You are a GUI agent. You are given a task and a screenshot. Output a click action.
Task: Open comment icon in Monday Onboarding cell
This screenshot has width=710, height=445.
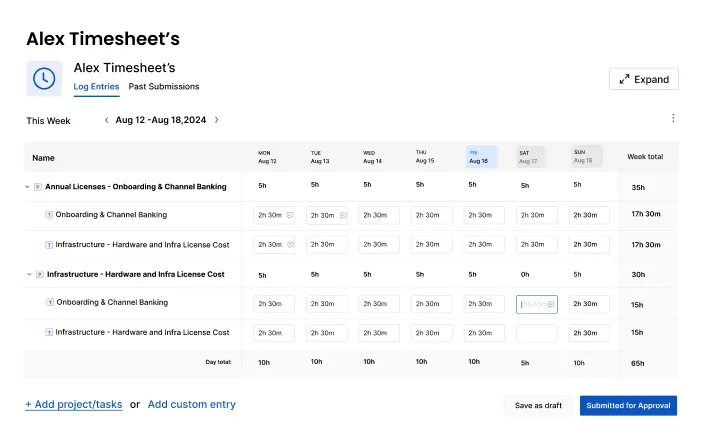coord(289,215)
